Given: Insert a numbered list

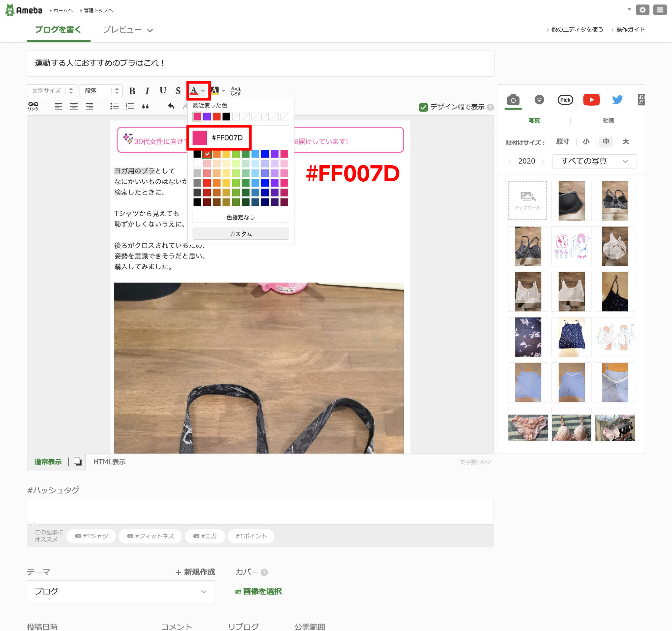Looking at the screenshot, I should pos(130,106).
